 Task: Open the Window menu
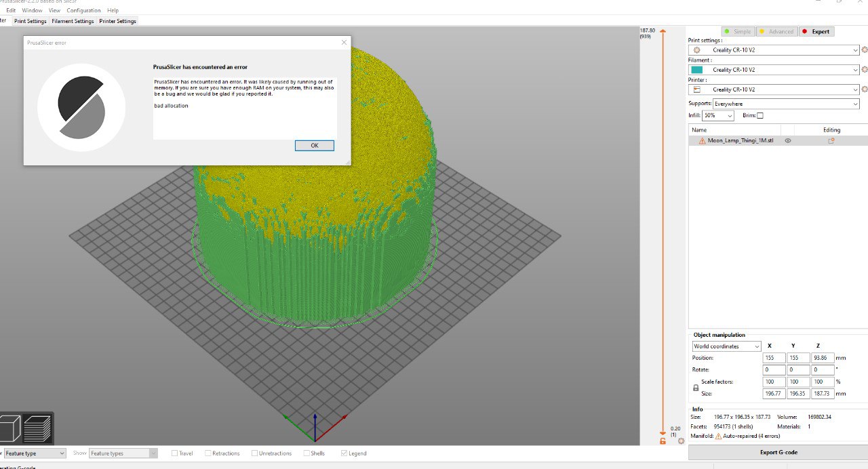point(32,10)
